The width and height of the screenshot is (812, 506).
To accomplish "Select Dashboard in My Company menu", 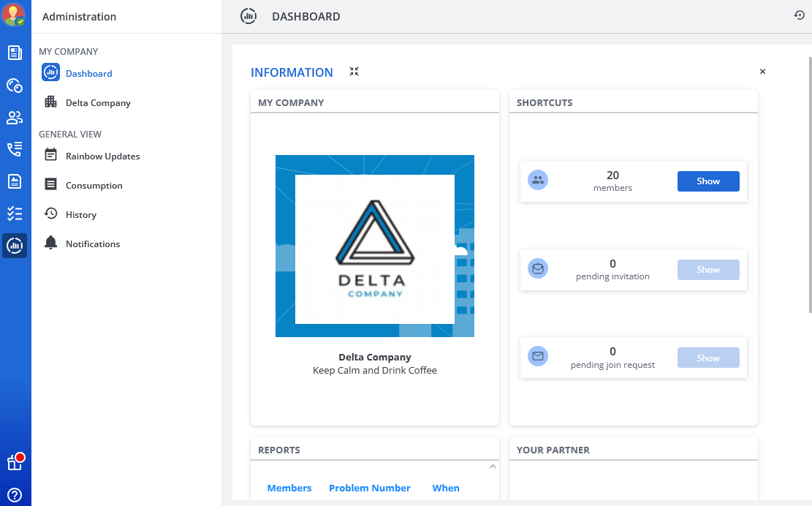I will [88, 73].
